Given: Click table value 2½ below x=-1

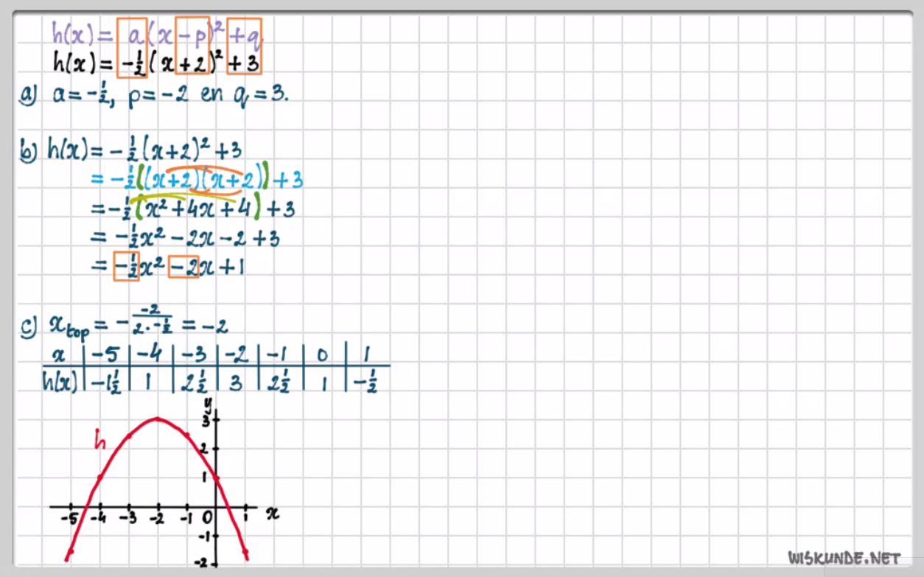Looking at the screenshot, I should tap(279, 382).
